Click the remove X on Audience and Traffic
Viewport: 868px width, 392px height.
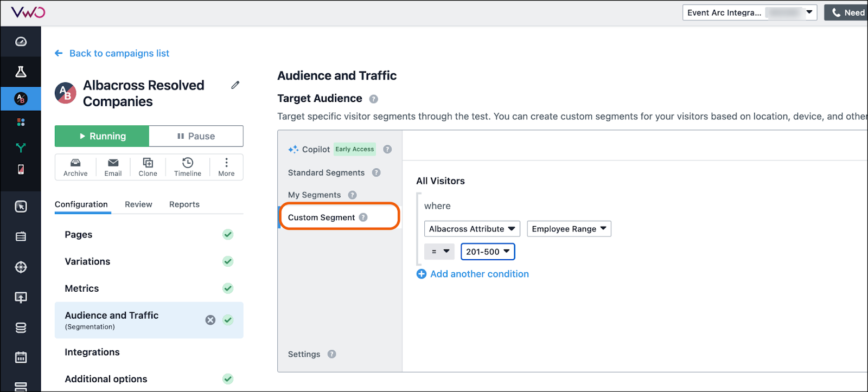pyautogui.click(x=210, y=320)
